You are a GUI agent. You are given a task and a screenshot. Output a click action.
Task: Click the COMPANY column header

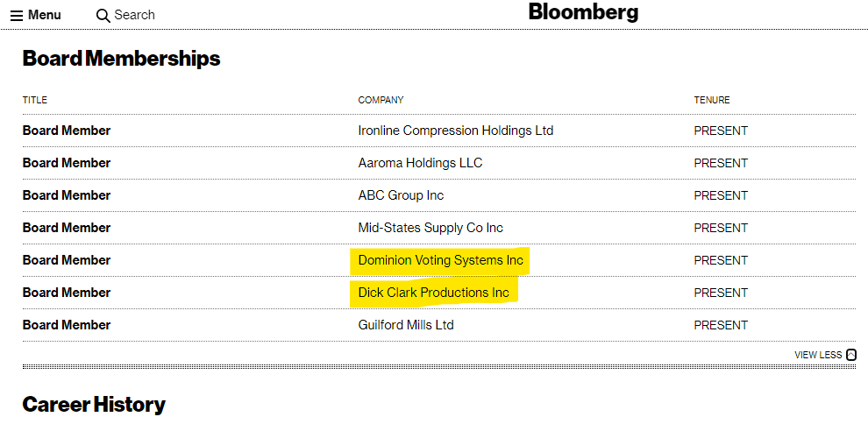click(x=381, y=100)
